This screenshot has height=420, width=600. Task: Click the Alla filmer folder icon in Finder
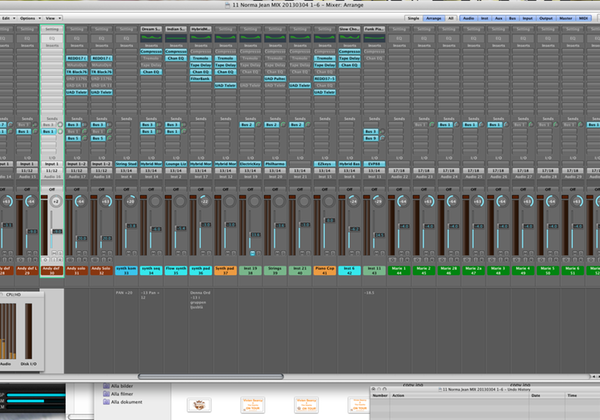[106, 394]
